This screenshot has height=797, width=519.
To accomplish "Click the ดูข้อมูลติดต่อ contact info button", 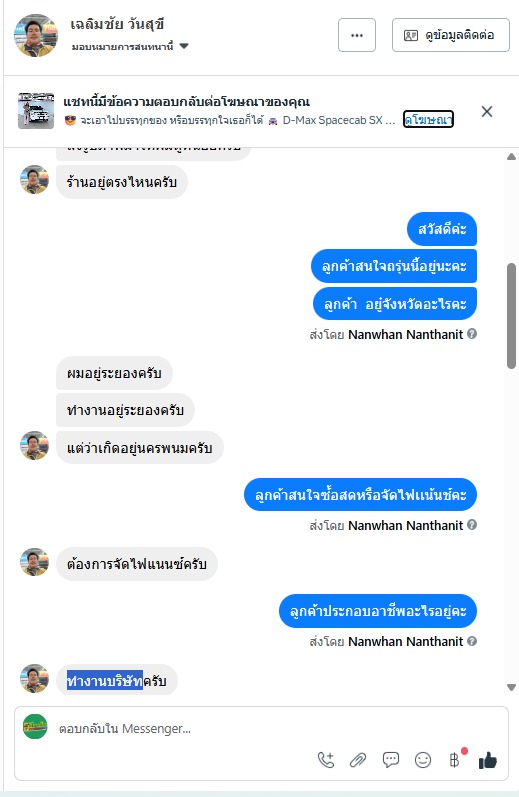I will click(x=451, y=35).
